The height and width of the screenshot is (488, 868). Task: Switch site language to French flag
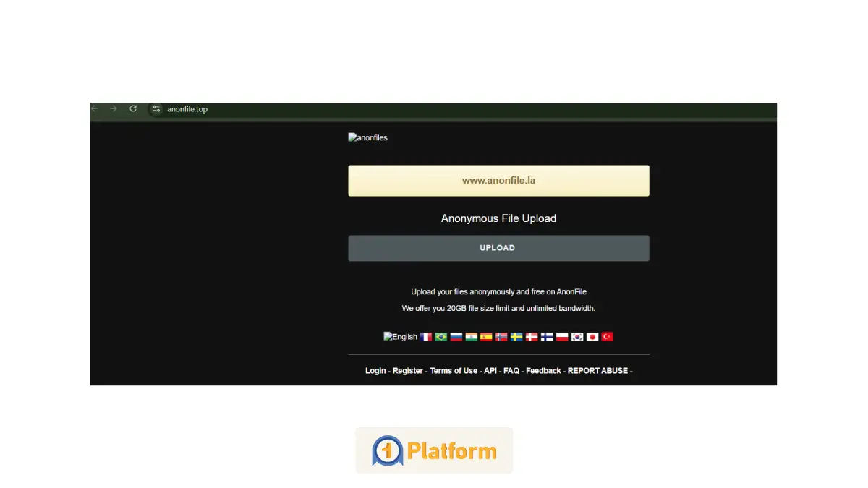click(425, 336)
